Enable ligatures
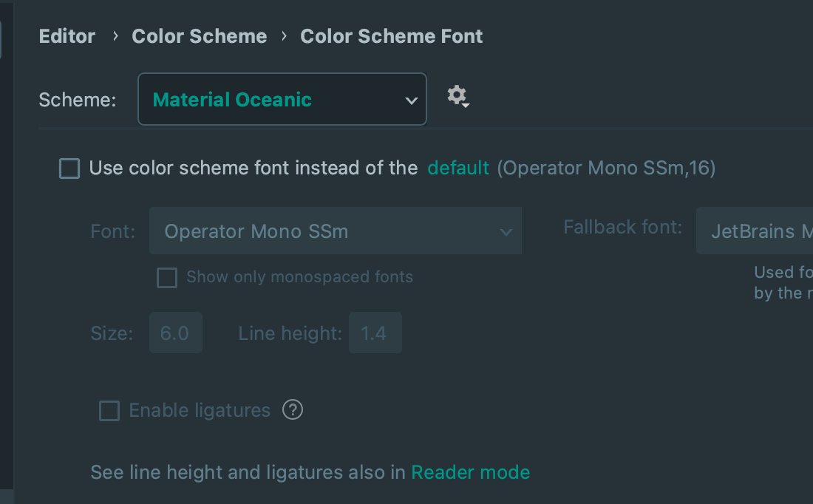This screenshot has height=504, width=813. pos(109,411)
